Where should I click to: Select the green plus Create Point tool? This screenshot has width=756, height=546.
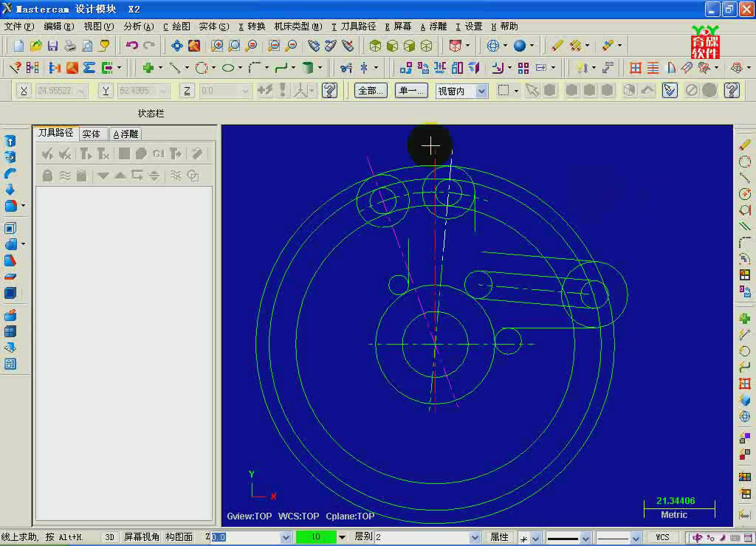coord(148,68)
